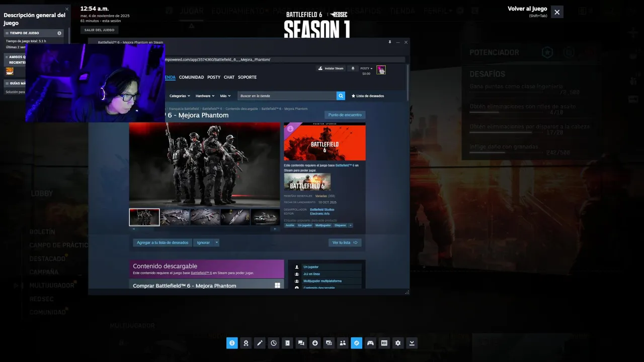Open the CHAT tab
Screen dimensions: 644x362
pos(229,77)
